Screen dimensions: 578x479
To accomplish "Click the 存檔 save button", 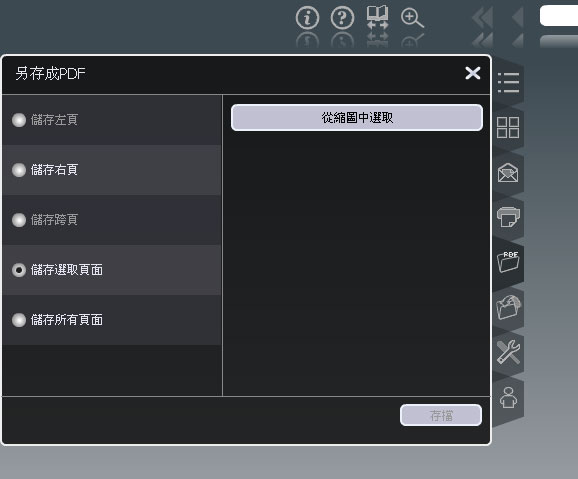I will pyautogui.click(x=441, y=415).
